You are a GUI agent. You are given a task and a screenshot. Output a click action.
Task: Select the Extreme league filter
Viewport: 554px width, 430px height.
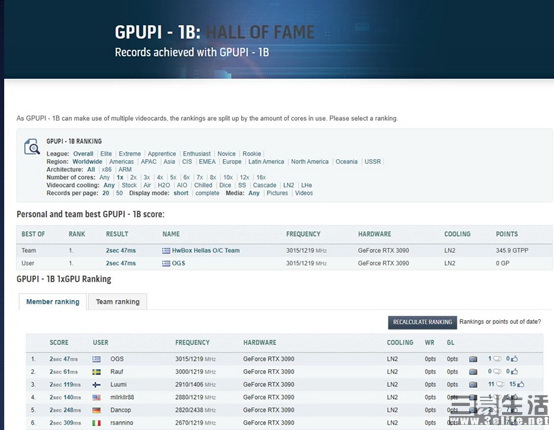coord(130,154)
